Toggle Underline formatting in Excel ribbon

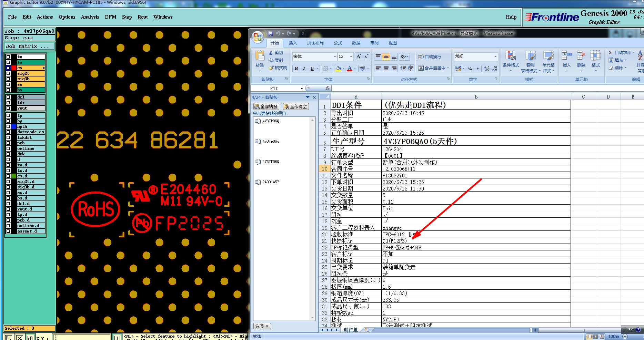312,69
